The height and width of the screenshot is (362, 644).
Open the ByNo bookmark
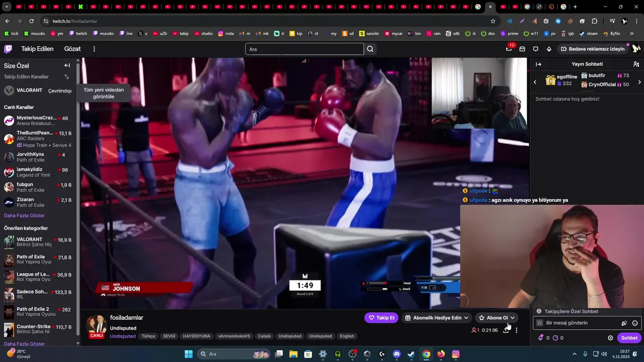tap(611, 34)
